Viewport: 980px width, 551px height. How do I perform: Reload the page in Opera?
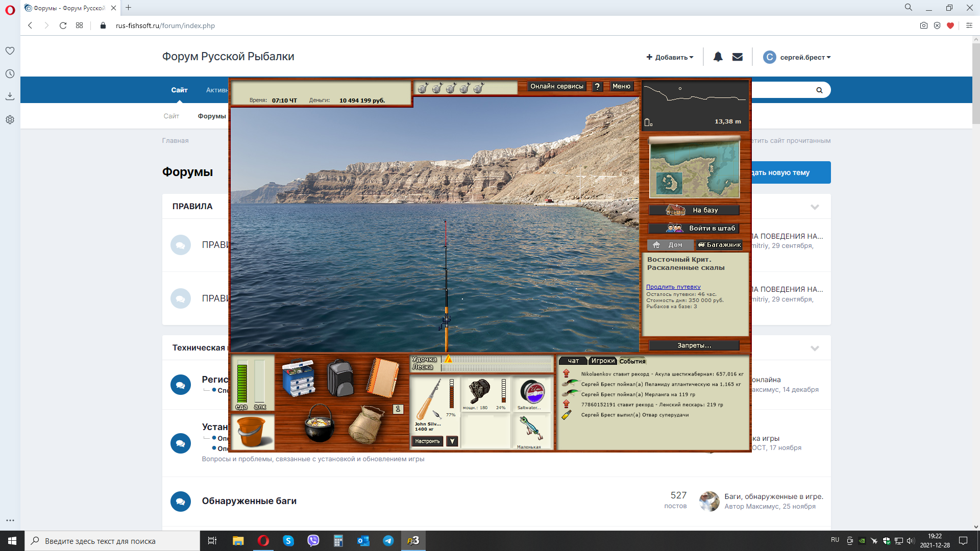point(63,26)
